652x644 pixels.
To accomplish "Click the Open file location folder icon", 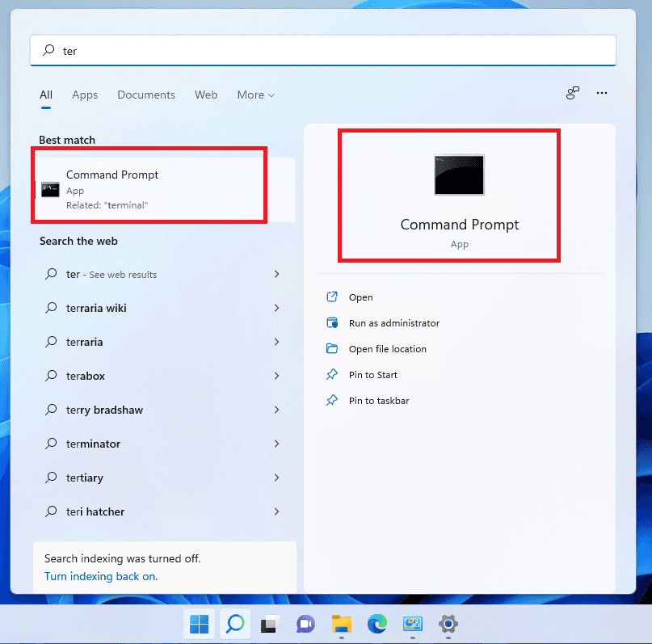I will (x=332, y=348).
